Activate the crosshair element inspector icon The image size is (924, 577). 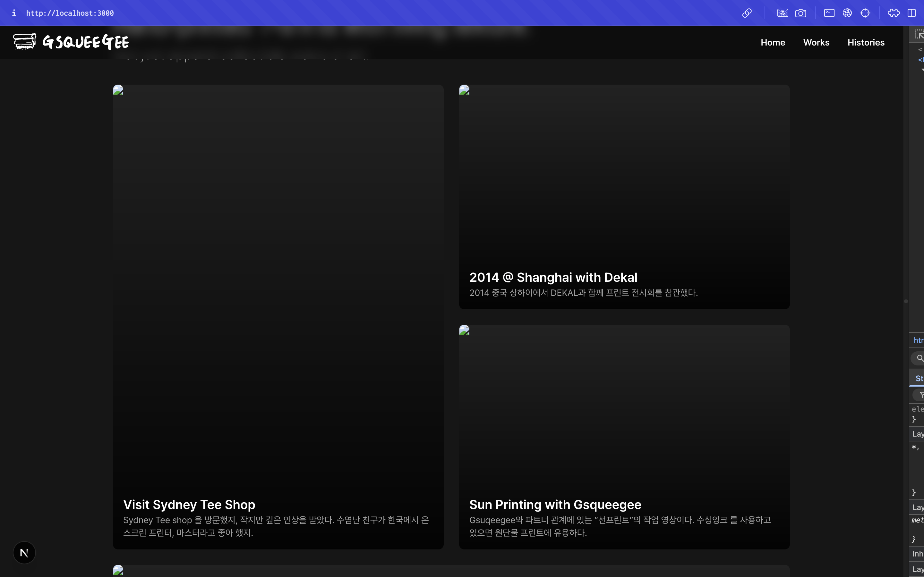click(865, 13)
